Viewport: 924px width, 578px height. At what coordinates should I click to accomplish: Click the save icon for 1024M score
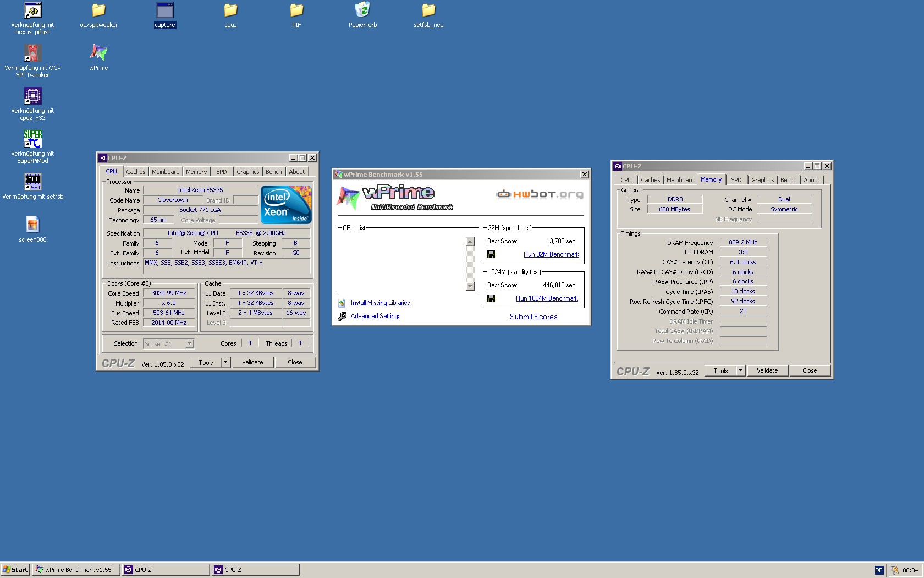(x=491, y=298)
